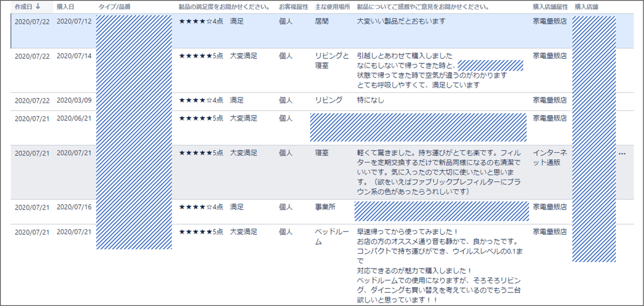
Task: Click the four-star rating in the 居間 row
Action: 201,21
